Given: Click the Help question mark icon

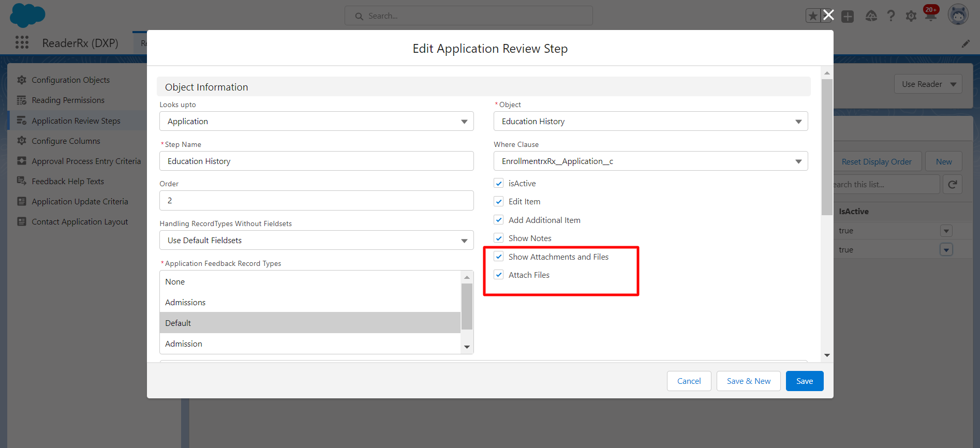Looking at the screenshot, I should click(891, 16).
